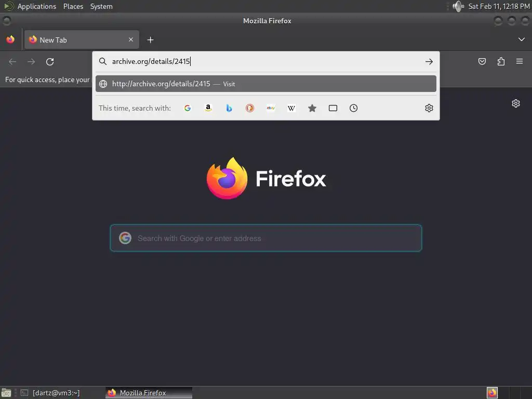
Task: Open search settings gear in the urlbar dropdown
Action: pyautogui.click(x=429, y=108)
